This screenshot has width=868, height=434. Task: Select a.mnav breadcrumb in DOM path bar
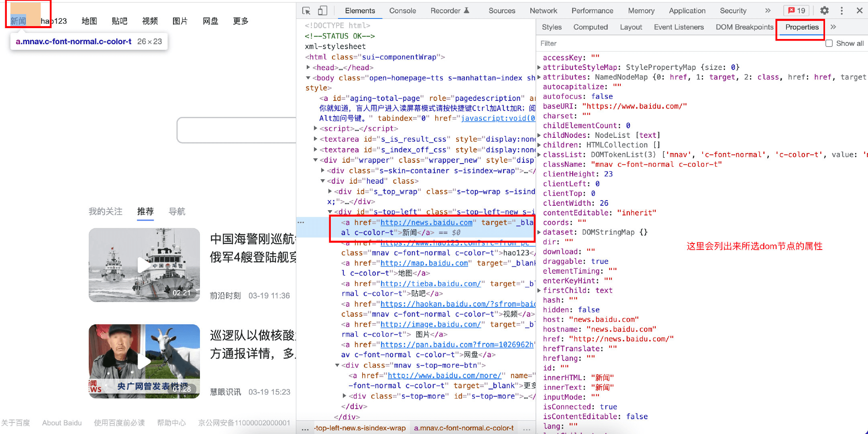[464, 428]
